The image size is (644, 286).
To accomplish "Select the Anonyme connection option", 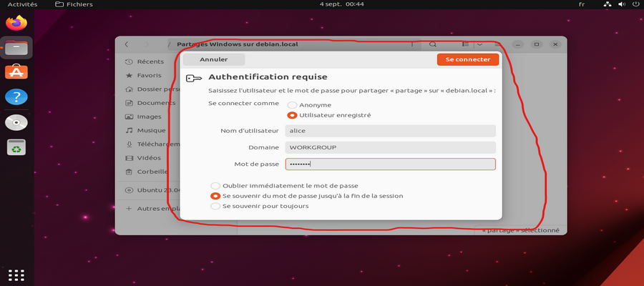I will (x=292, y=104).
